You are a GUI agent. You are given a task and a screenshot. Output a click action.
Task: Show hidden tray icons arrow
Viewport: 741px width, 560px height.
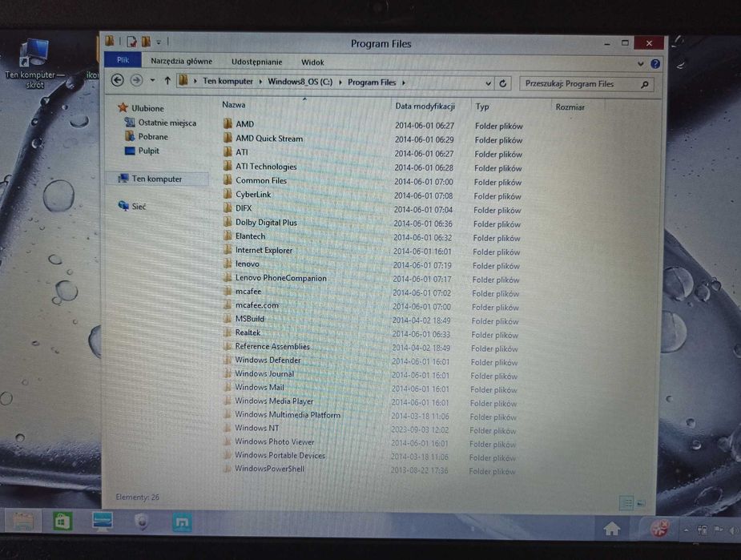[x=686, y=530]
